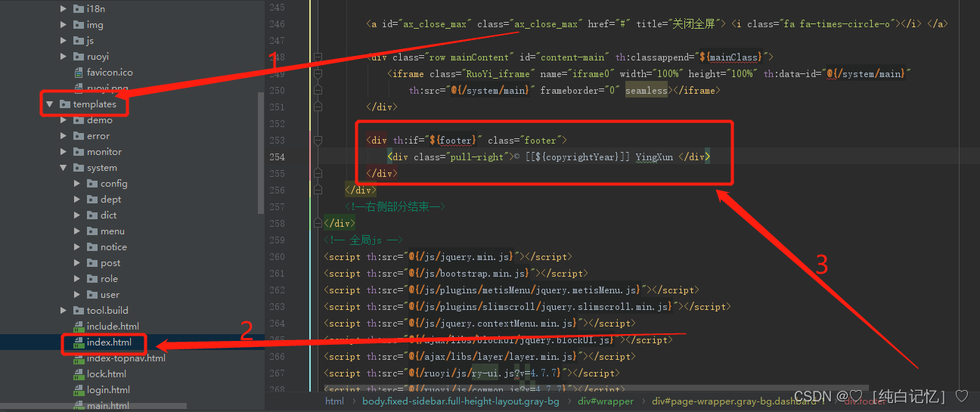Expand the user folder arrow
Screen dimensions: 980x412
point(77,295)
